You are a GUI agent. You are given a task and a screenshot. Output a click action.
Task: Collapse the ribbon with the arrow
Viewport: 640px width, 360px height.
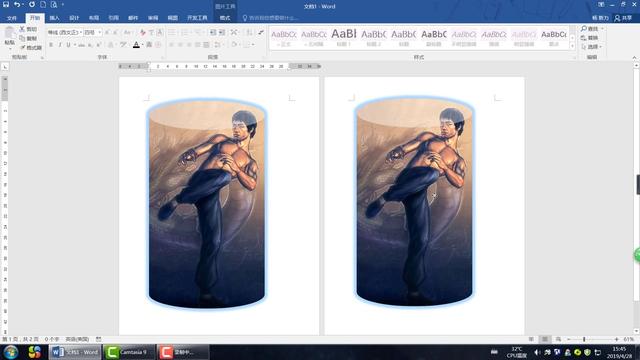(634, 58)
